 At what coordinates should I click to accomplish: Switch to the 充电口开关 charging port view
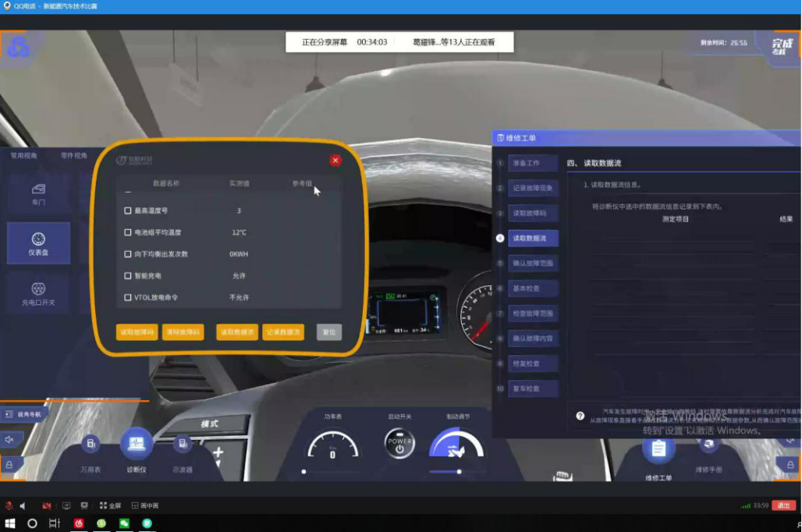(37, 293)
